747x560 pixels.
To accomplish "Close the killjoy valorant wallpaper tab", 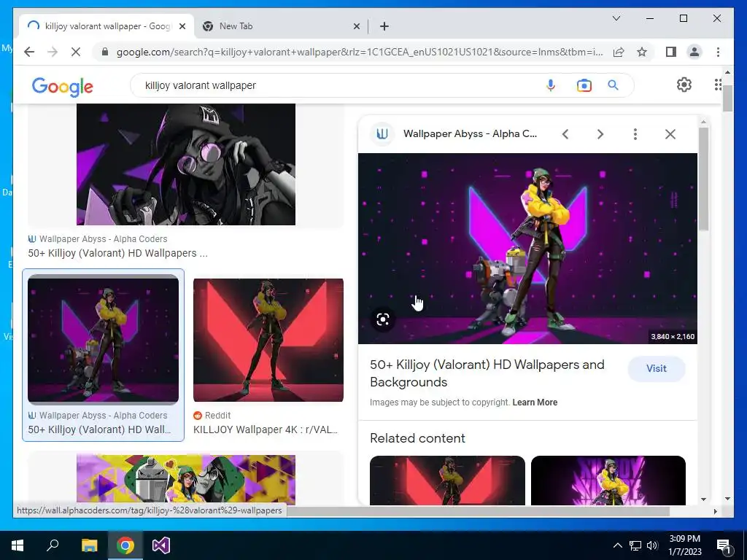I will click(x=182, y=26).
